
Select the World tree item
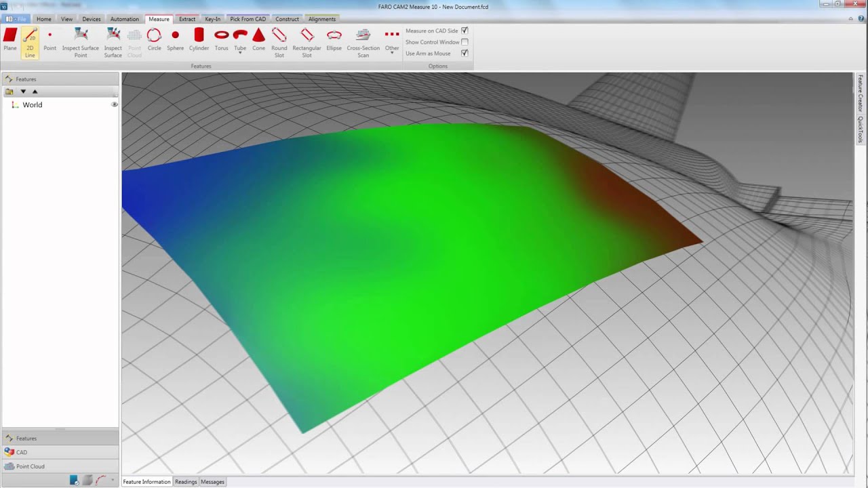coord(33,105)
